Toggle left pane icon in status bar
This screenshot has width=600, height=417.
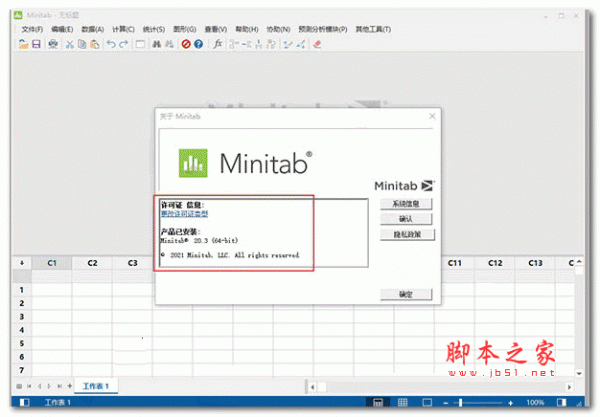pyautogui.click(x=24, y=402)
